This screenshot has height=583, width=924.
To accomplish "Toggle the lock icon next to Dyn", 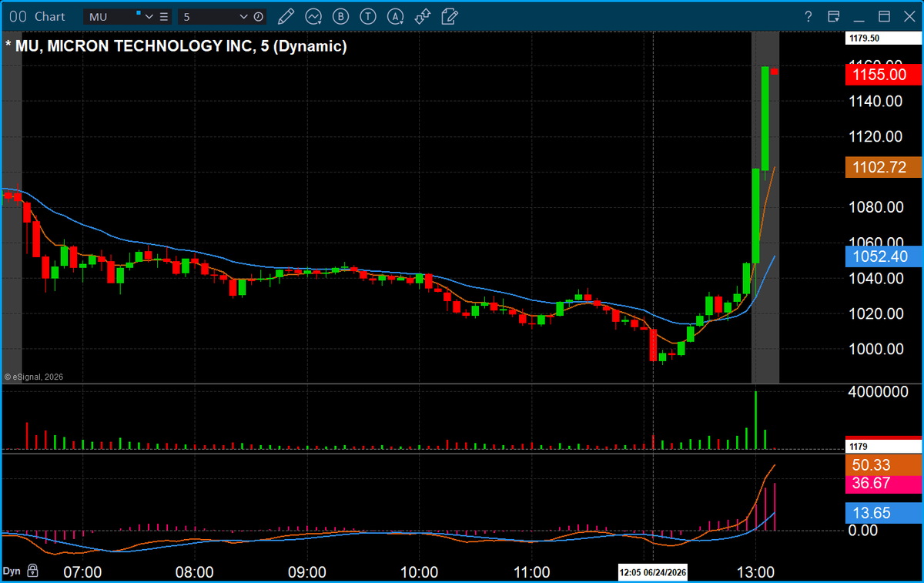I will pos(32,571).
